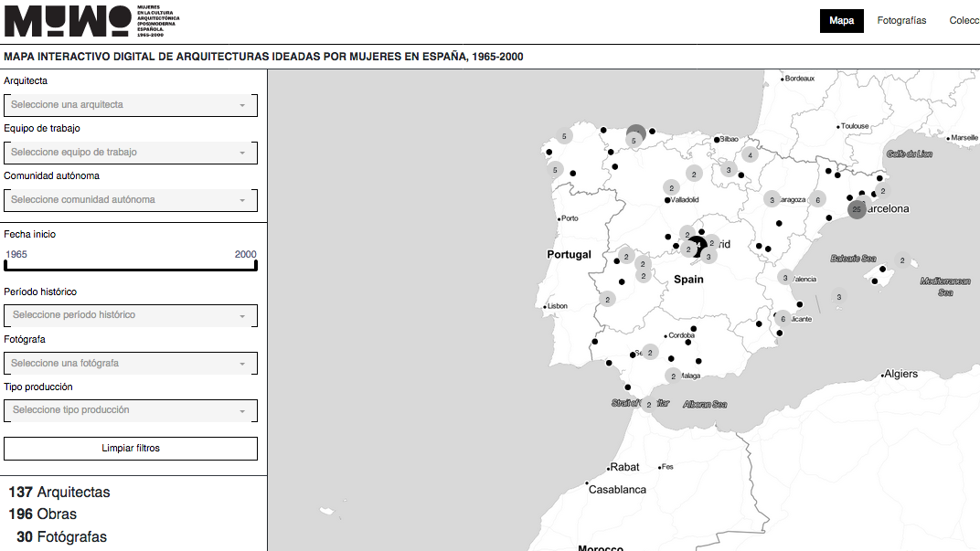The image size is (980, 551).
Task: Open the 'Seleccione una fotógrafa' dropdown
Action: pos(131,364)
